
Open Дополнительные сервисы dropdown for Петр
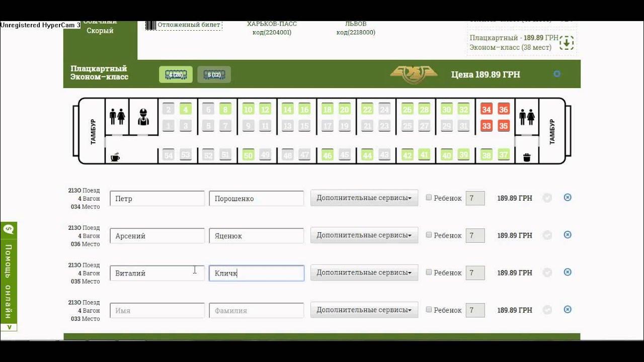pos(364,198)
